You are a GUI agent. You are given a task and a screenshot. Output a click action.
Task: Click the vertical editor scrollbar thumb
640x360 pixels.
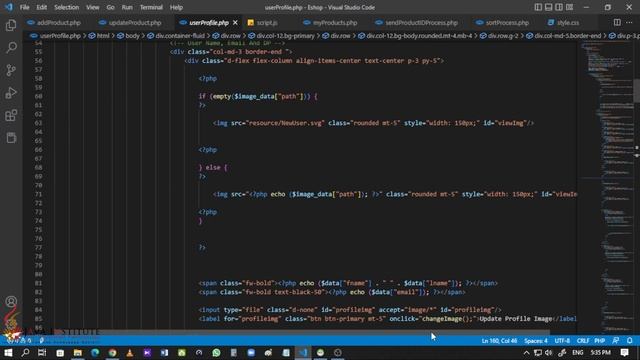click(x=636, y=90)
